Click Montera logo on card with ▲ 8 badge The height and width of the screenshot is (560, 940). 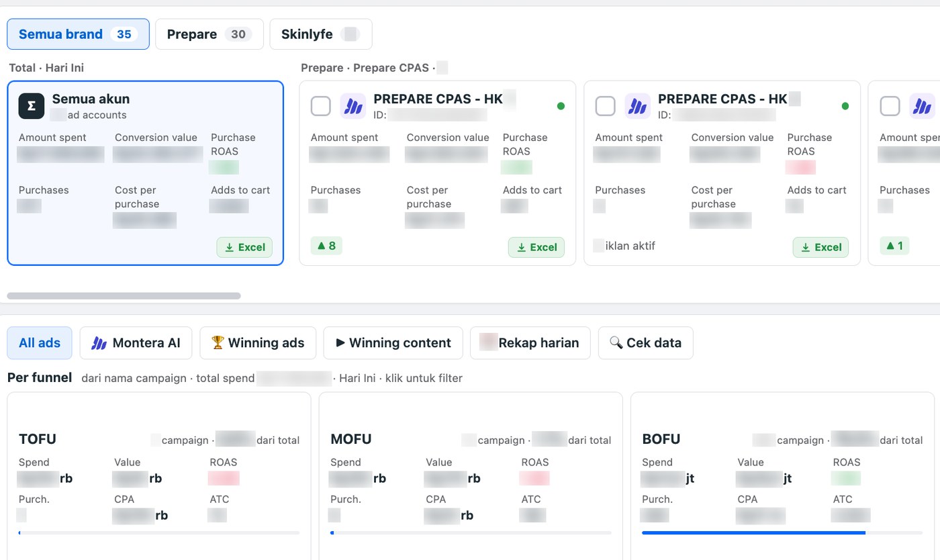[x=352, y=106]
